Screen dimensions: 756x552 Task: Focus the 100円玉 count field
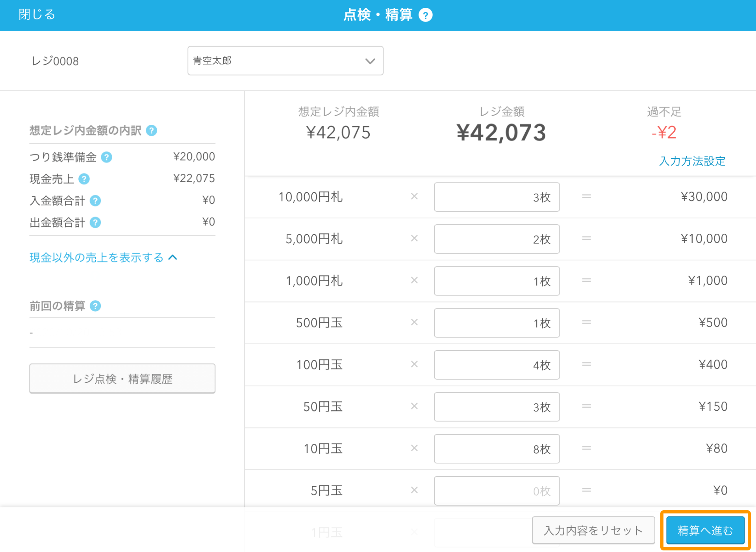pyautogui.click(x=497, y=365)
